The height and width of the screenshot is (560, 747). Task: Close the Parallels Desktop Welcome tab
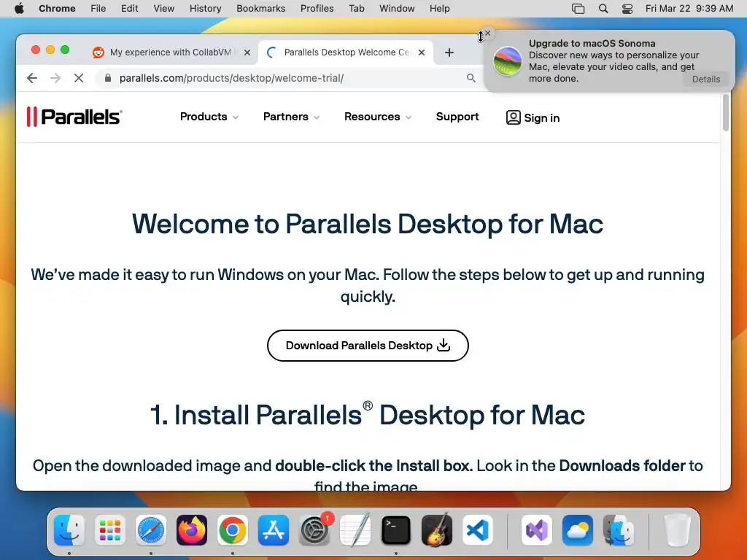tap(422, 52)
